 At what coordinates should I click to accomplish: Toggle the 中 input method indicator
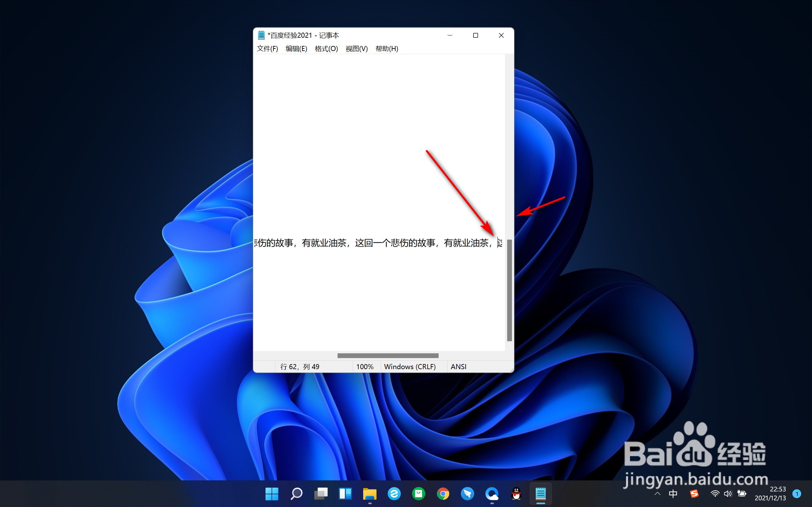coord(673,494)
